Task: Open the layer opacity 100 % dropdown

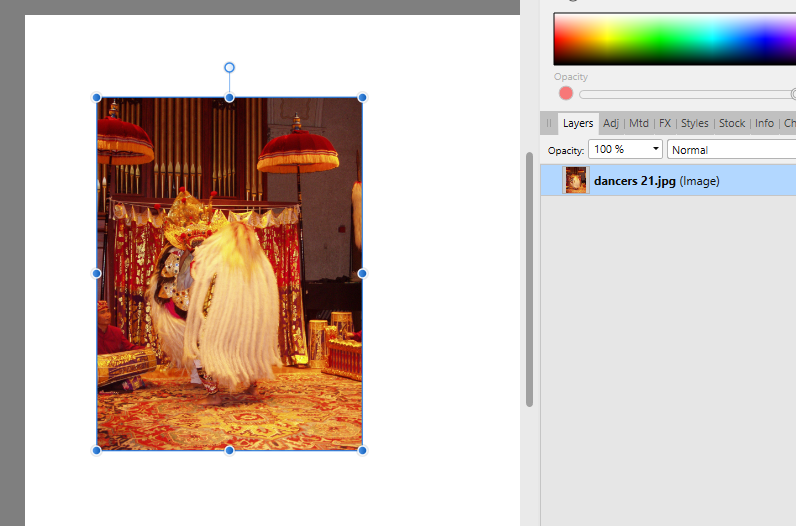Action: point(625,149)
